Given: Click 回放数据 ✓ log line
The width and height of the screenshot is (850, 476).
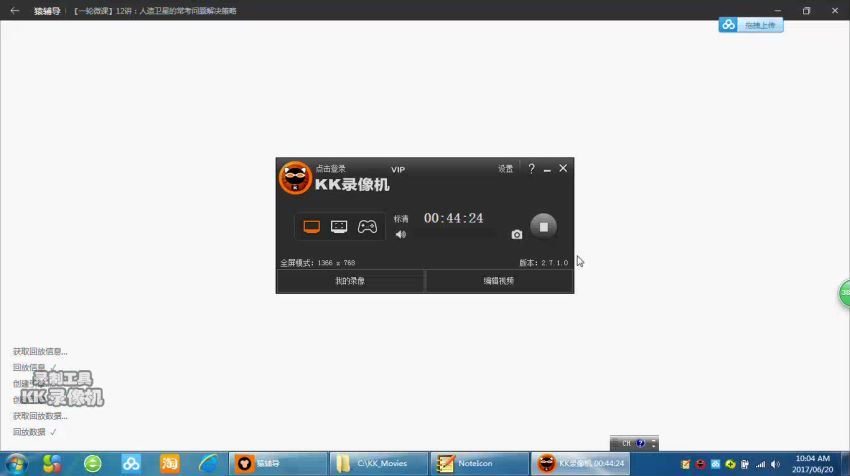Looking at the screenshot, I should (35, 432).
